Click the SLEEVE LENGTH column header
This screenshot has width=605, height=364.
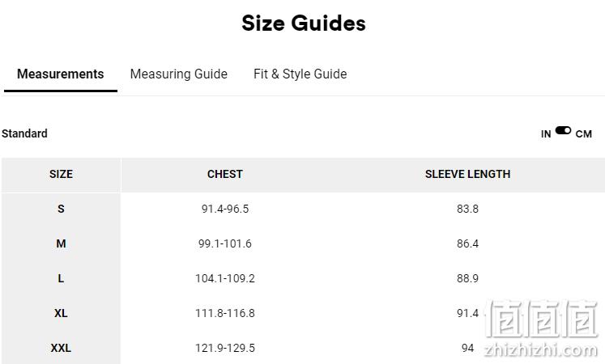pos(467,174)
